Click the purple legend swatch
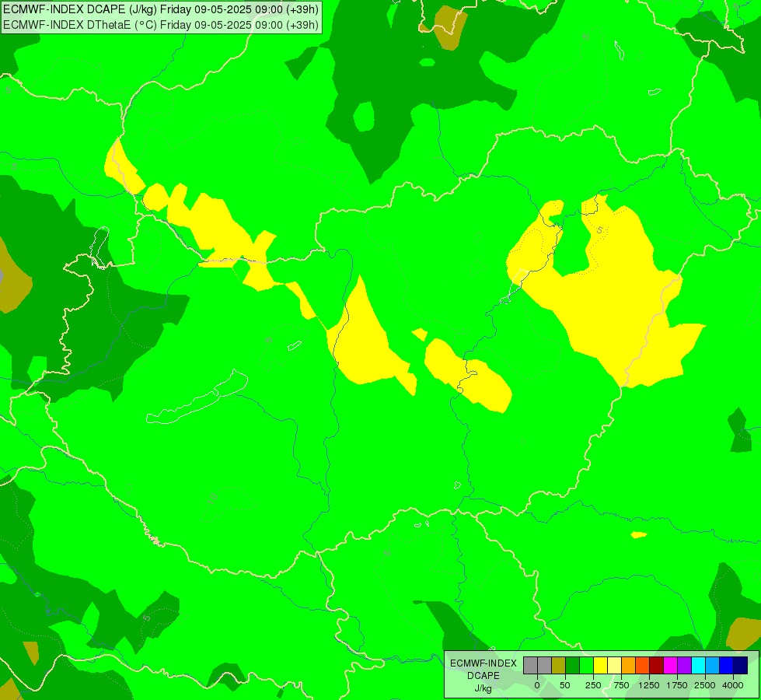The image size is (761, 700). click(x=685, y=666)
